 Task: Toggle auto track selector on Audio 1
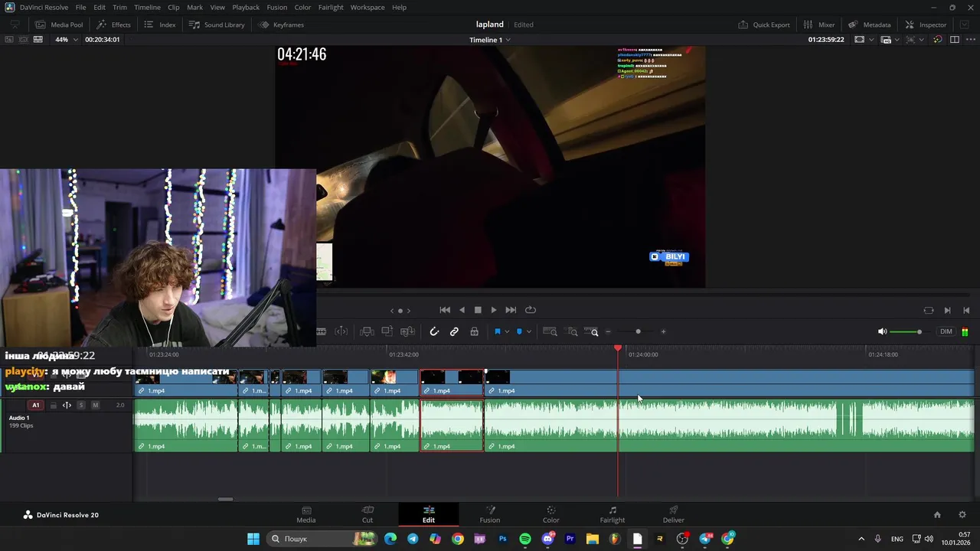tap(67, 405)
